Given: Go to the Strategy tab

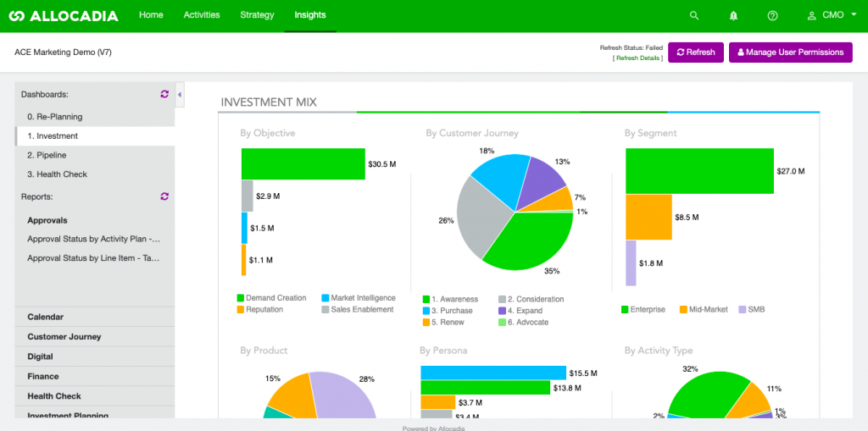Looking at the screenshot, I should 257,15.
